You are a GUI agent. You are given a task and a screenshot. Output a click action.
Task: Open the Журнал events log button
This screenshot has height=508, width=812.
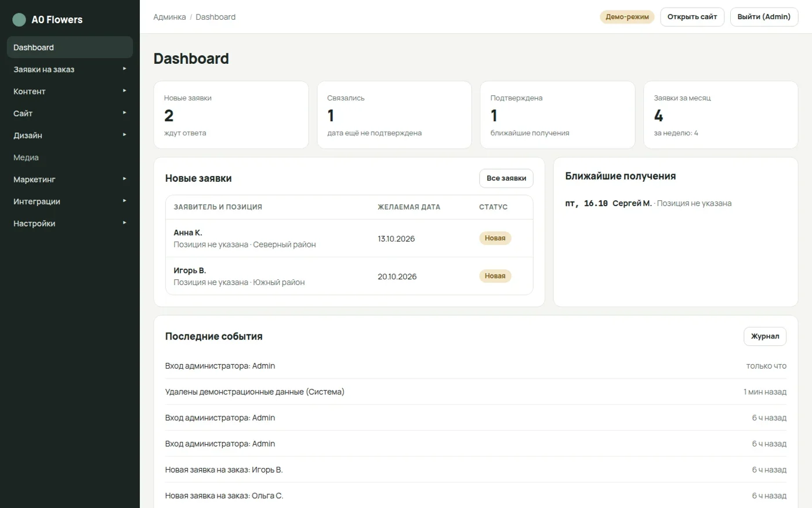point(765,336)
